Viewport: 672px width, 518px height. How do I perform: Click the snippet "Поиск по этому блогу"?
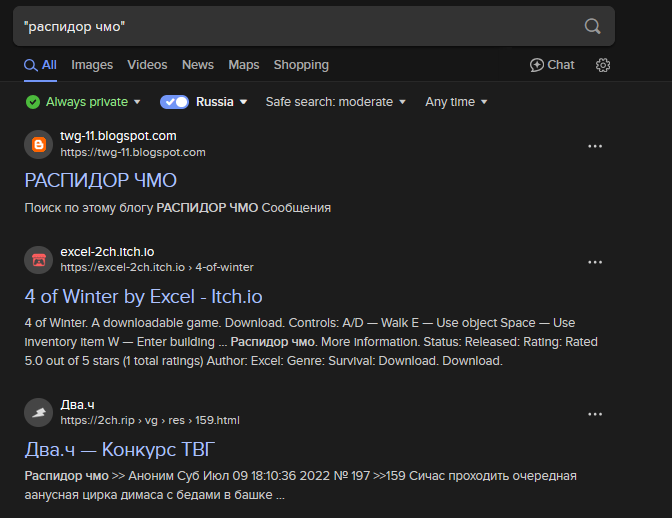pyautogui.click(x=178, y=208)
